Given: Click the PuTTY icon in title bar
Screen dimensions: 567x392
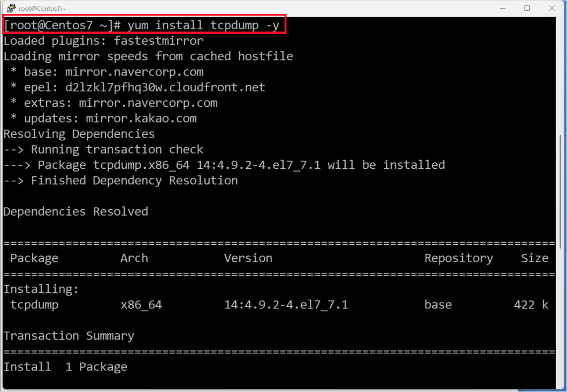Looking at the screenshot, I should (11, 8).
